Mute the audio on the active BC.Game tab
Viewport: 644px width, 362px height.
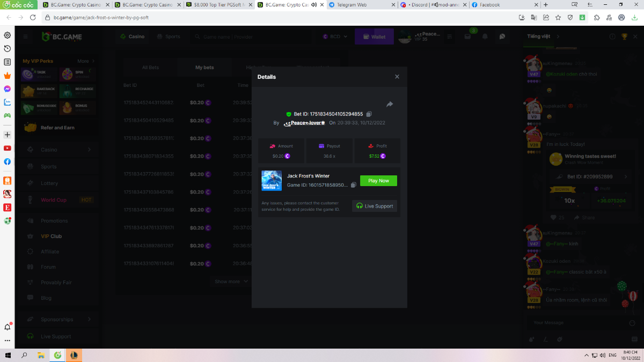(313, 5)
